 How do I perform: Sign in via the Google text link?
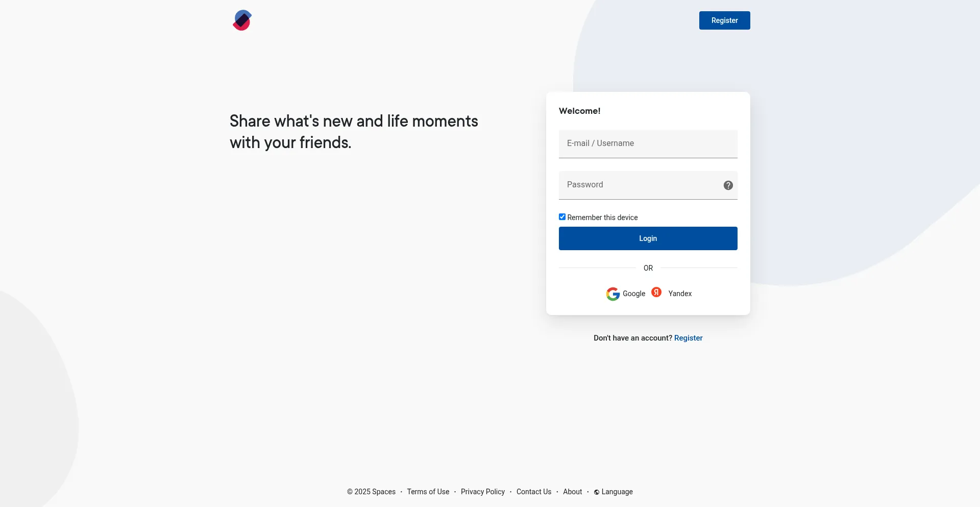(634, 294)
